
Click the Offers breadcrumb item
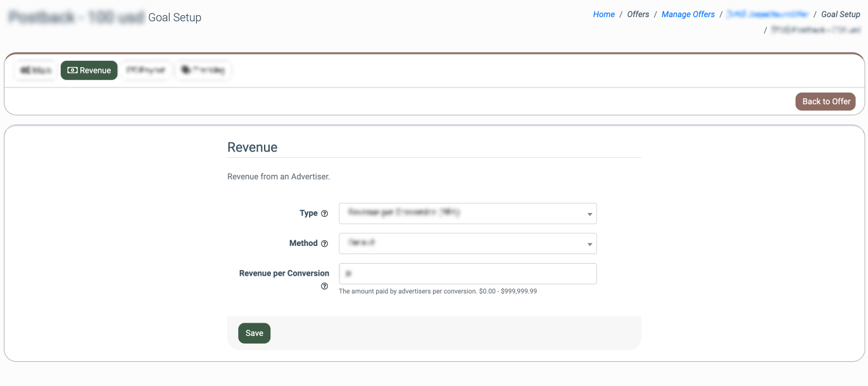coord(638,14)
